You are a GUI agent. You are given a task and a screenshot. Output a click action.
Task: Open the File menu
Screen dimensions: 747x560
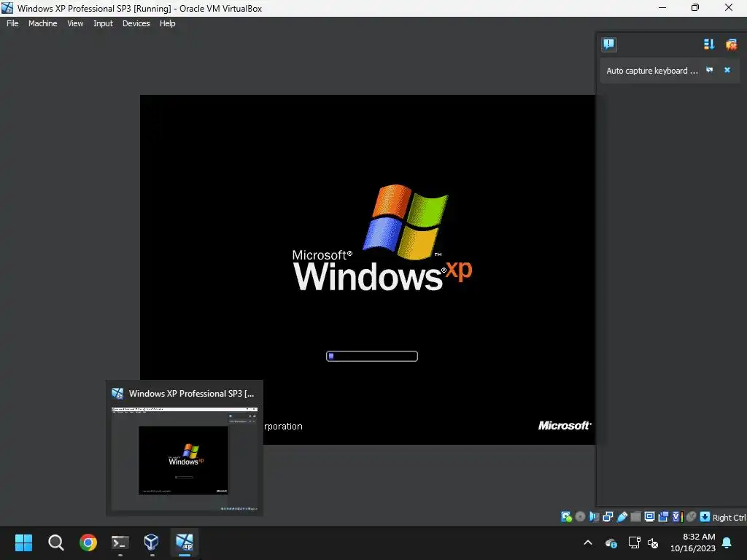tap(12, 23)
